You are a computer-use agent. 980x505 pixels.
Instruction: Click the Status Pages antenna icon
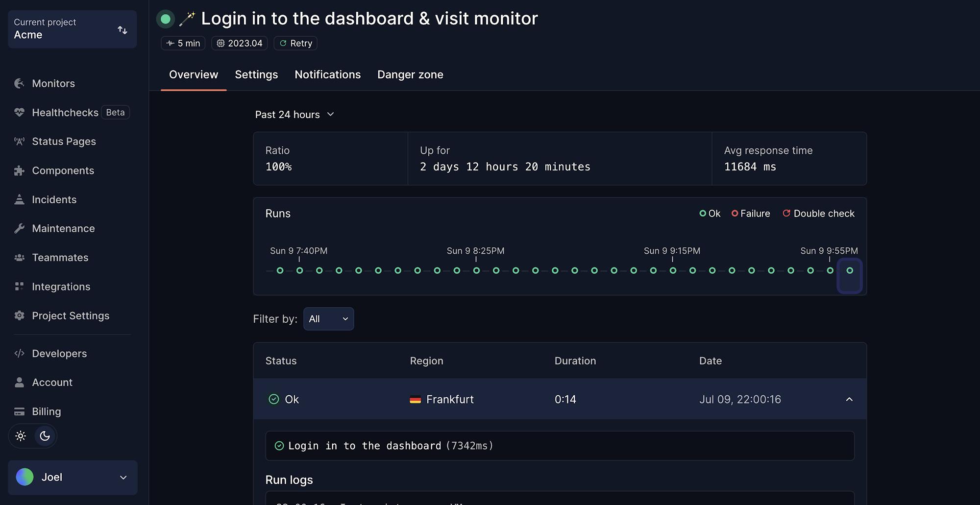coord(19,142)
